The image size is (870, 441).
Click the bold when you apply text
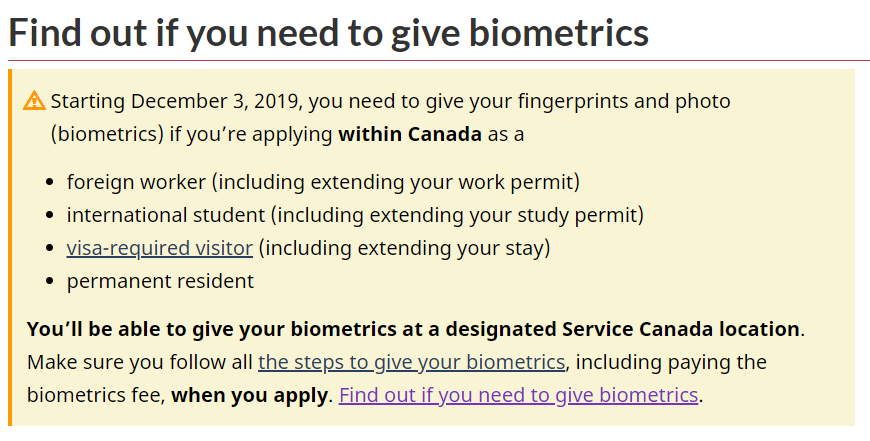tap(249, 395)
